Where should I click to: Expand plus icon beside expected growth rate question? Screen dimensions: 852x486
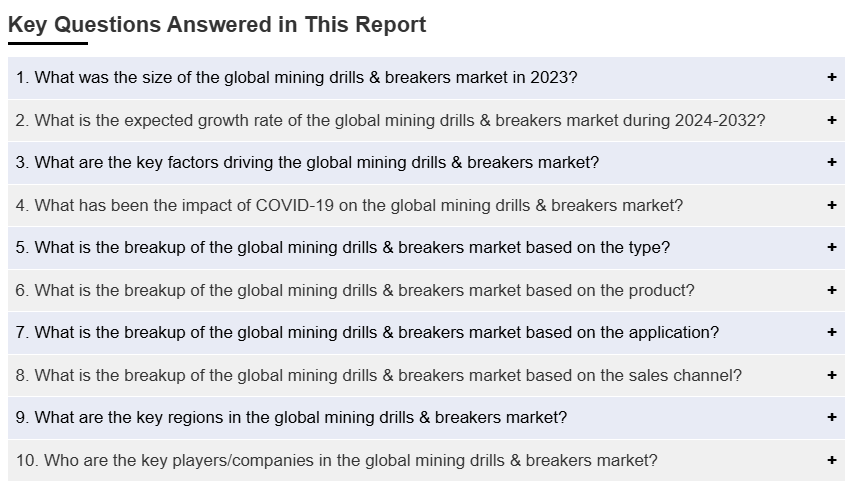click(831, 120)
